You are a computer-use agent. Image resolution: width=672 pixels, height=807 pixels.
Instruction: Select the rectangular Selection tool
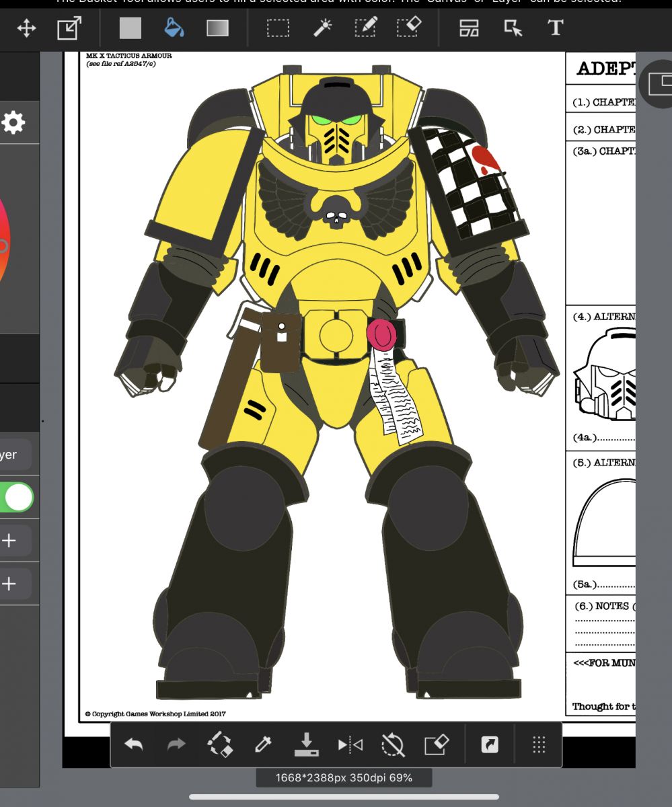[x=278, y=28]
